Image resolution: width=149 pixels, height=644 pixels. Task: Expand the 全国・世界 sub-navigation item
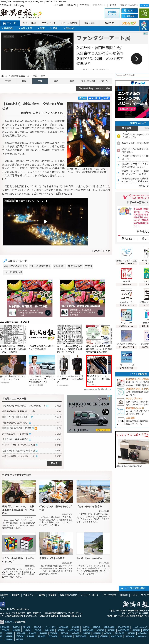[26, 28]
